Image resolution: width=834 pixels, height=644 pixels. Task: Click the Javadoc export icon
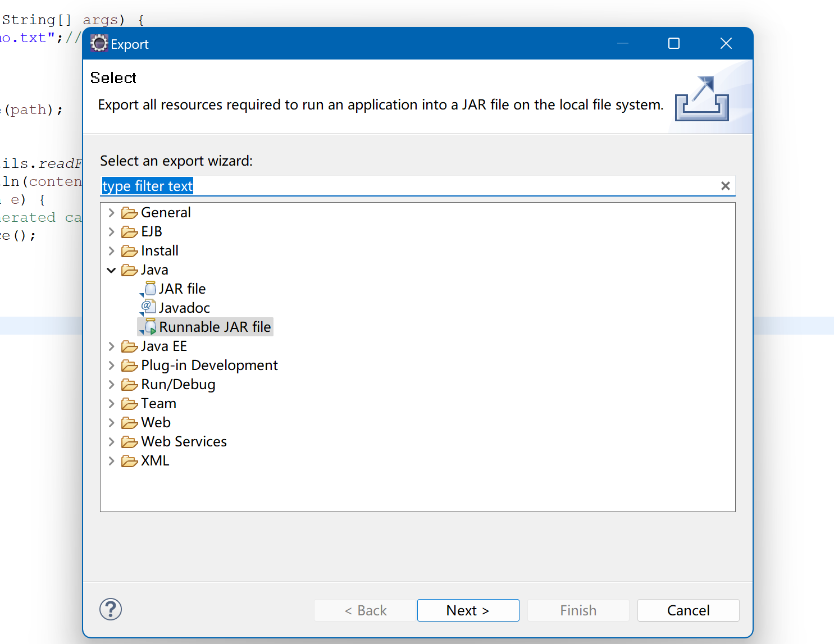149,307
